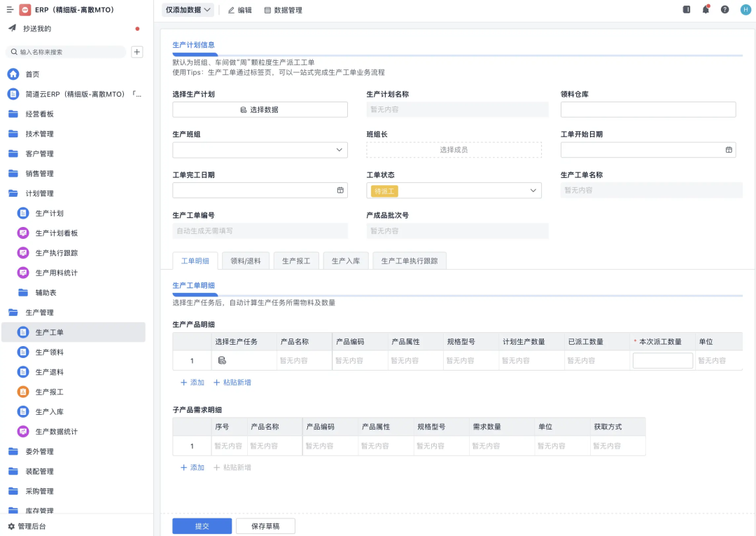Open the 管理后台 settings gear
Screen dimensions: 756x536
point(11,526)
